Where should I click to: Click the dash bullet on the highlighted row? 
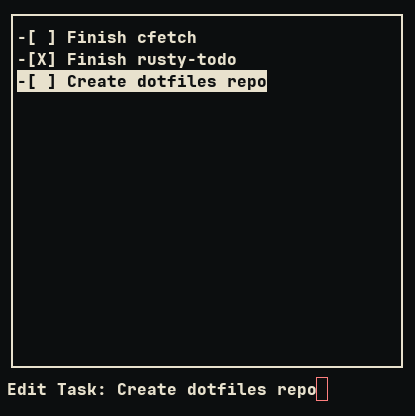pyautogui.click(x=22, y=81)
